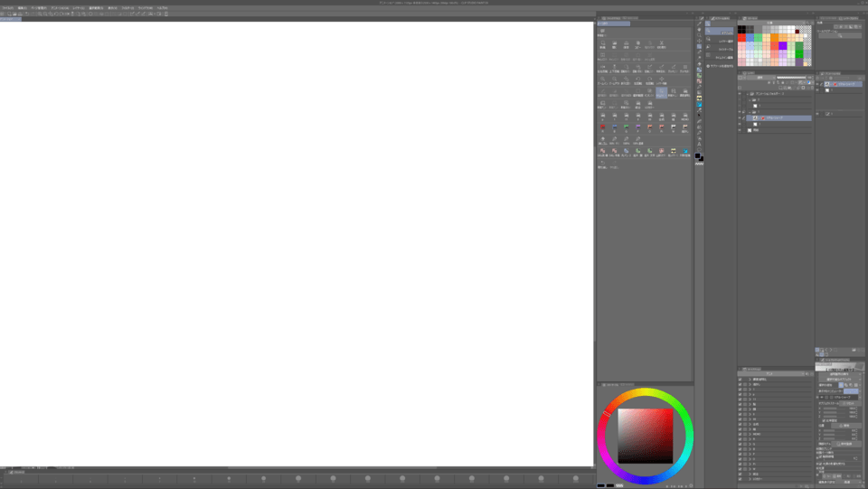Select the Light table sub tool
Viewport: 868px width, 489px height.
(721, 49)
